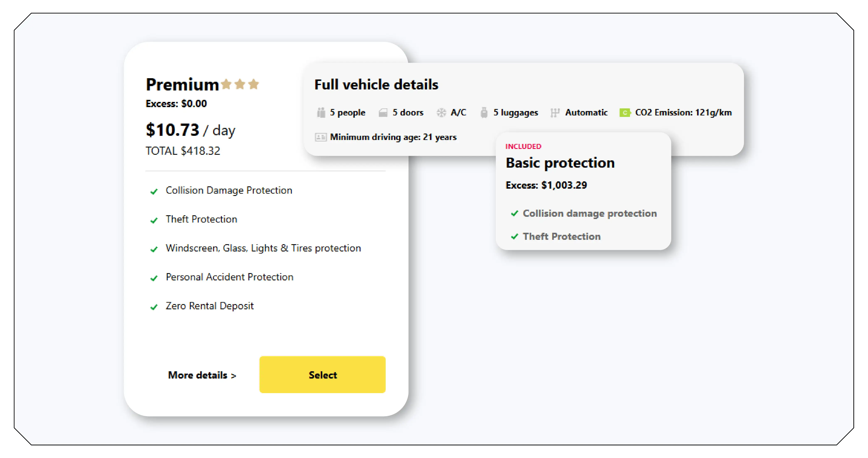Click the Windscreen, Glass, Lights & Tires item
Screen dimensions: 868x458
[x=263, y=248]
